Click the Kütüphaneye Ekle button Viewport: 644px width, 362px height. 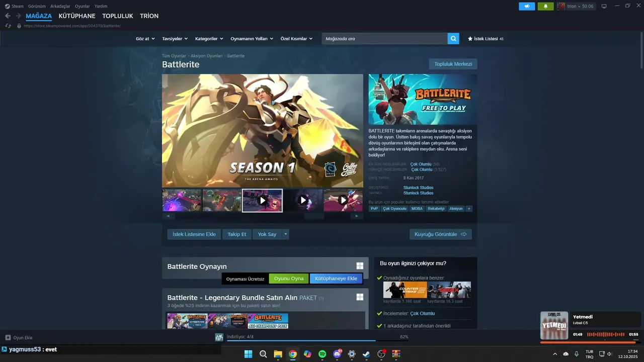click(336, 279)
